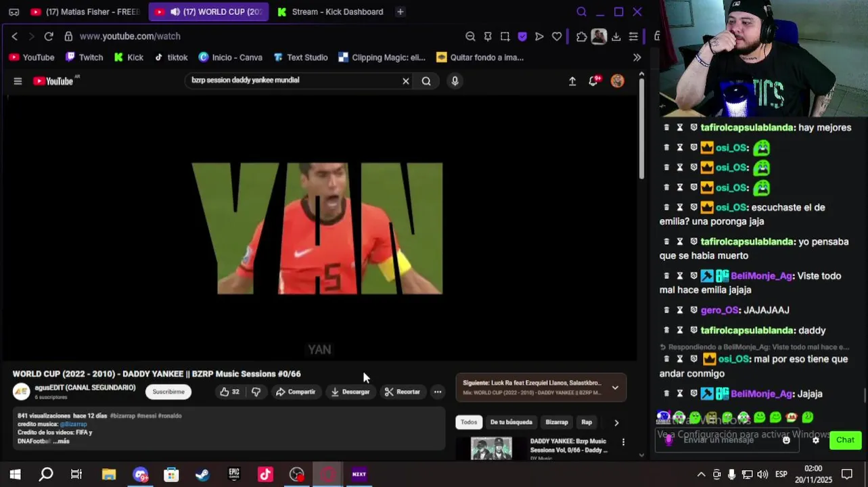Open YouTube notifications bell
This screenshot has height=487, width=868.
coord(594,81)
